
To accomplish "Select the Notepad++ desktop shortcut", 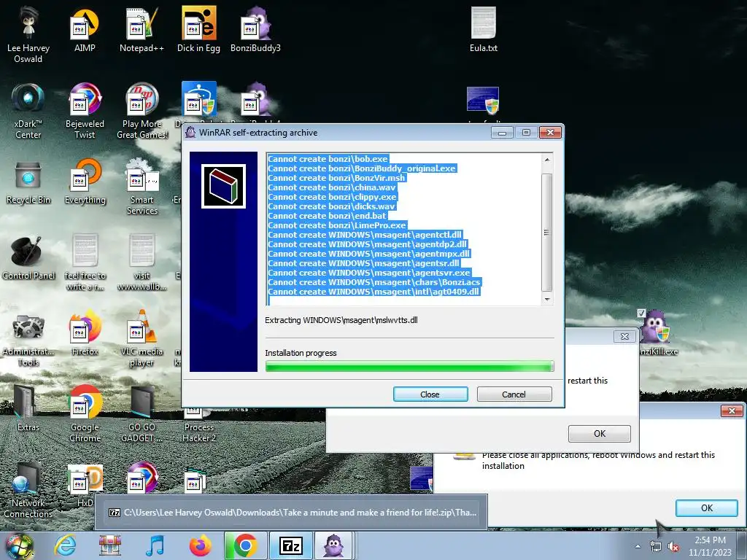I will click(142, 31).
